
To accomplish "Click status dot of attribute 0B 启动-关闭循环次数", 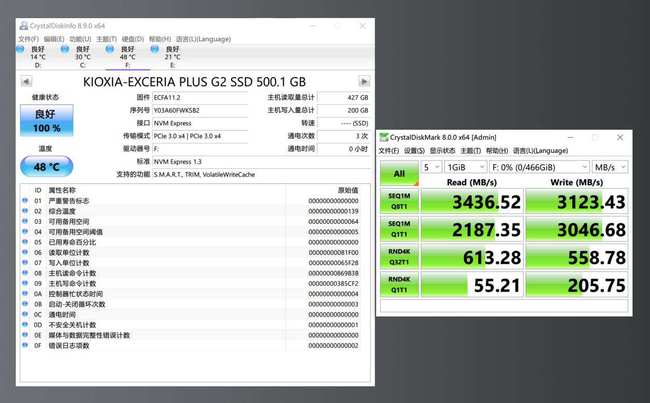I will (25, 304).
